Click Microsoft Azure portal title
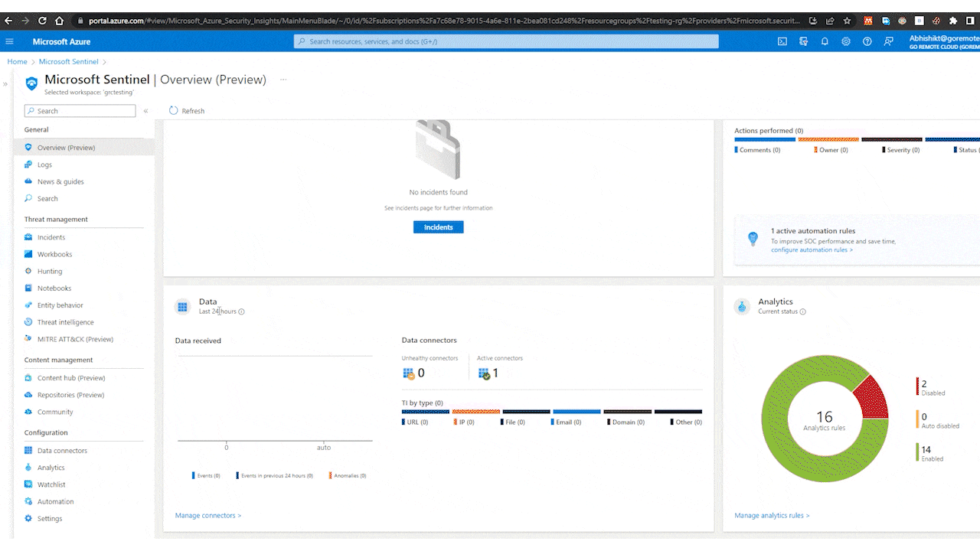 pos(61,41)
